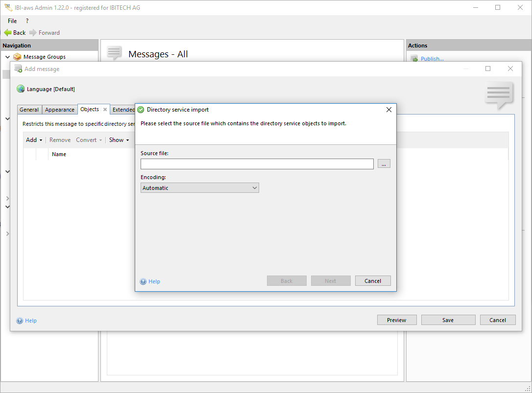Image resolution: width=532 pixels, height=393 pixels.
Task: Collapse the Message Groups tree node
Action: 7,57
